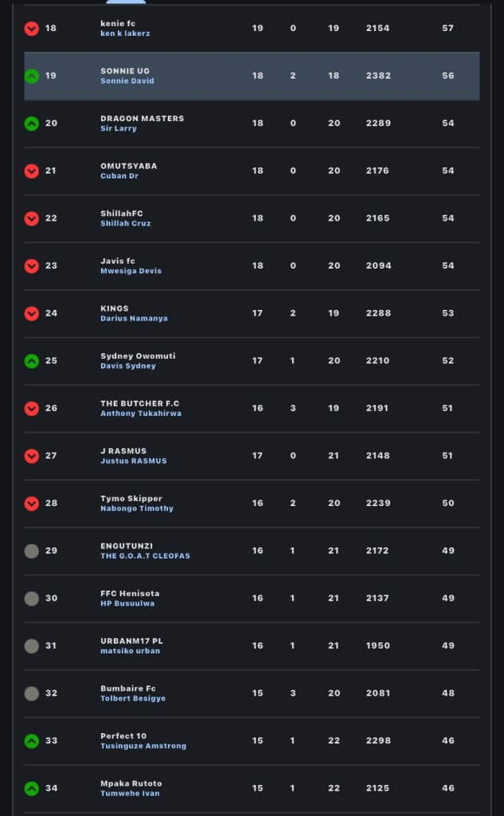This screenshot has height=816, width=504.
Task: Click the grey indicator beside Bumbaire Fc
Action: (32, 694)
